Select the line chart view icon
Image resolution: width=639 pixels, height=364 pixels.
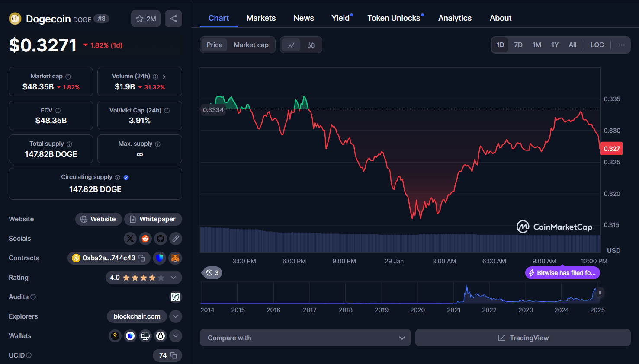pyautogui.click(x=291, y=45)
